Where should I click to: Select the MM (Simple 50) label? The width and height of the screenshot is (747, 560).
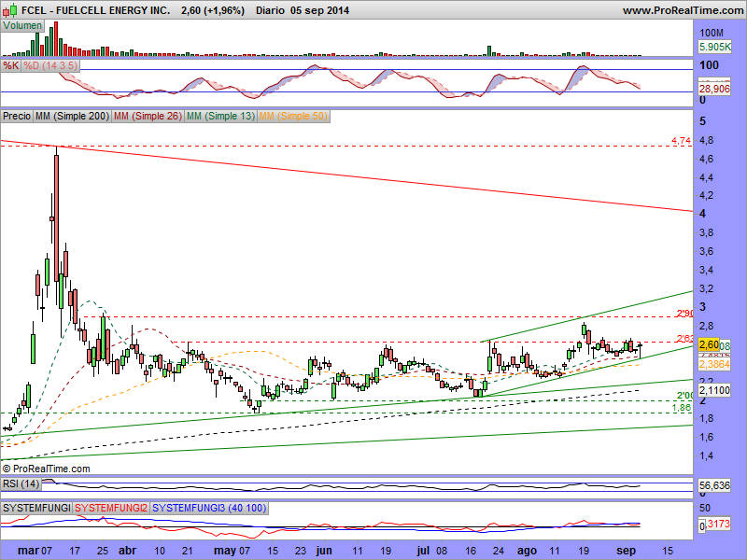[293, 116]
